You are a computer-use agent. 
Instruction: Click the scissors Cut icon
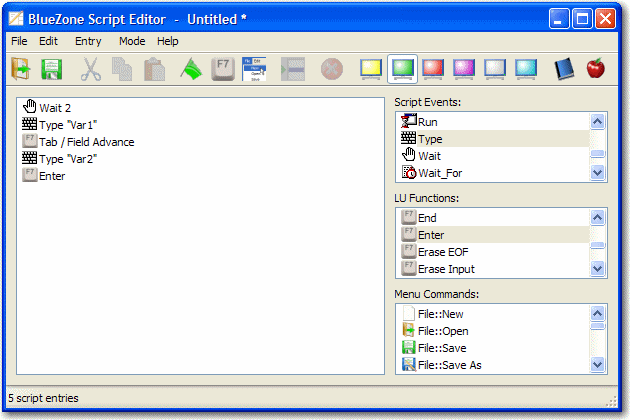coord(90,69)
